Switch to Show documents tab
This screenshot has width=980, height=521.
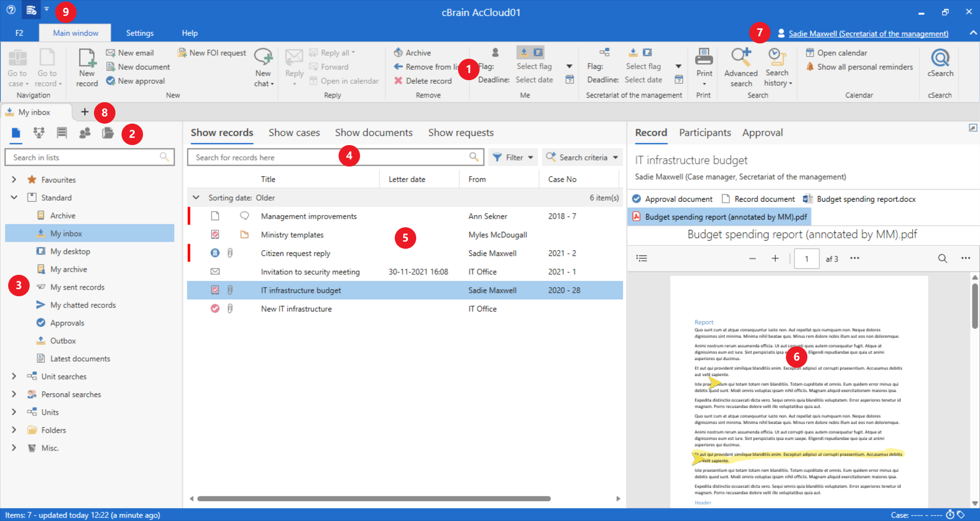pyautogui.click(x=374, y=133)
